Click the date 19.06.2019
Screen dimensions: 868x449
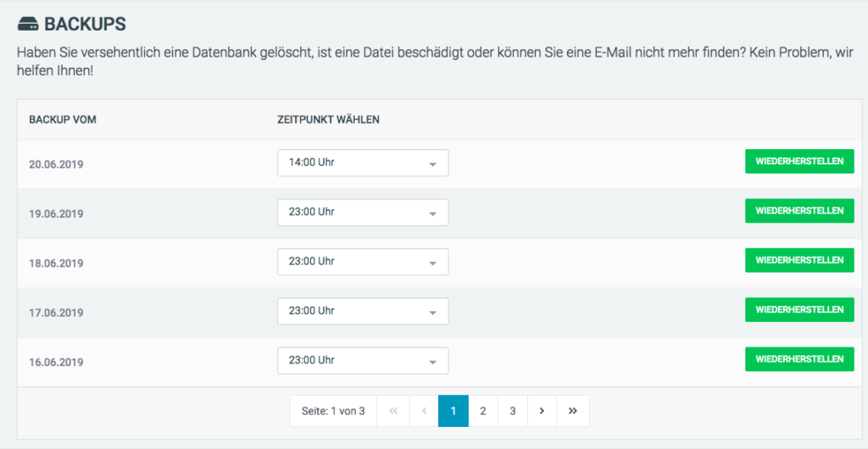[x=57, y=213]
